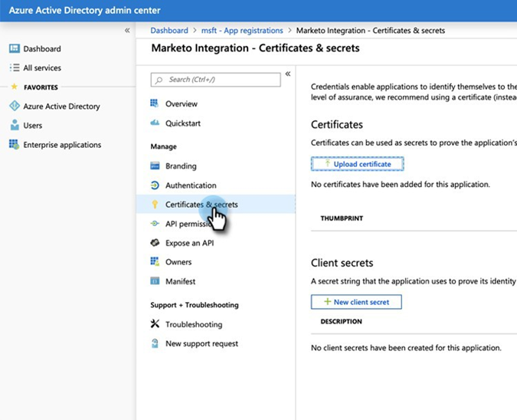Click the Users person icon
517x420 pixels.
point(14,126)
